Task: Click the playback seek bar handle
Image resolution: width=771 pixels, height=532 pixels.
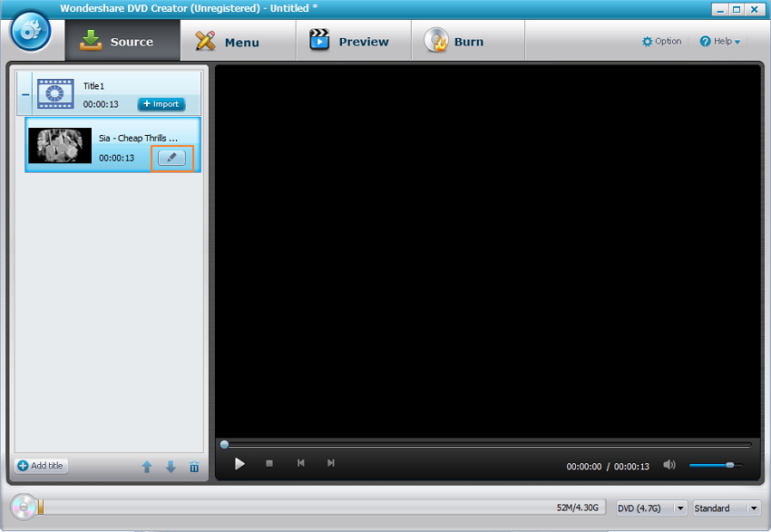Action: [x=224, y=445]
